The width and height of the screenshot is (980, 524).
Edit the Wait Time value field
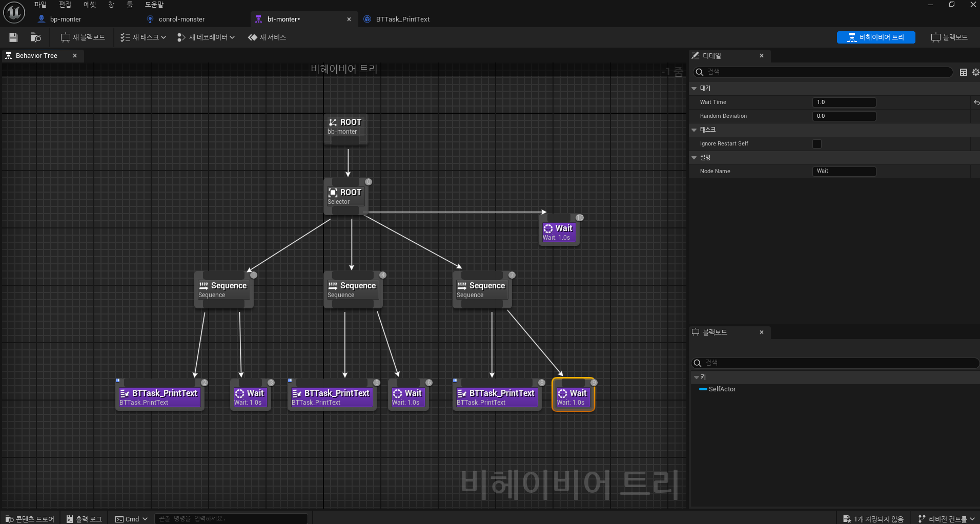(x=844, y=102)
